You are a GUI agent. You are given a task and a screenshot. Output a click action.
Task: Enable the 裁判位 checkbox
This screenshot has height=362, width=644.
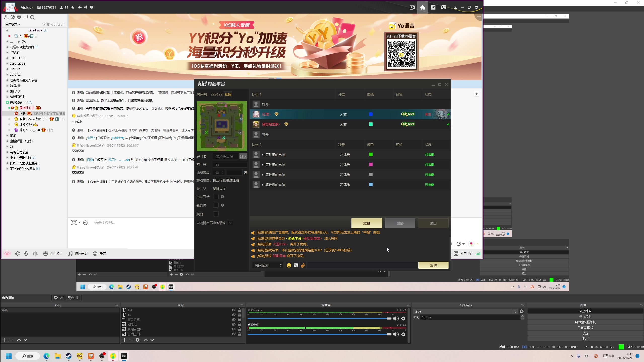coord(216,205)
